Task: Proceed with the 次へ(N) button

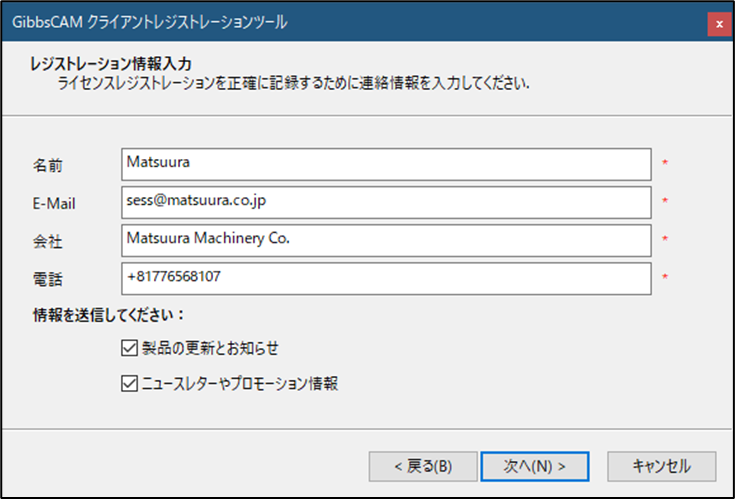Action: pos(534,466)
